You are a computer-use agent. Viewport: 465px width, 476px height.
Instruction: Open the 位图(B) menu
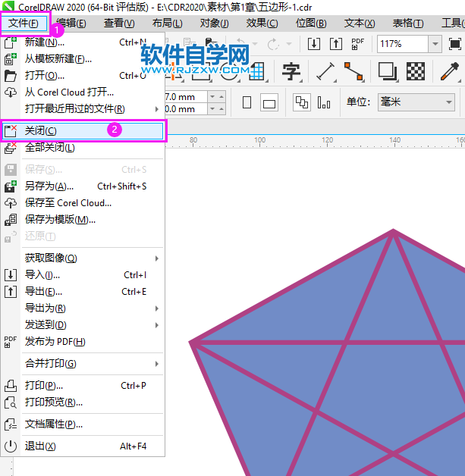pos(311,23)
